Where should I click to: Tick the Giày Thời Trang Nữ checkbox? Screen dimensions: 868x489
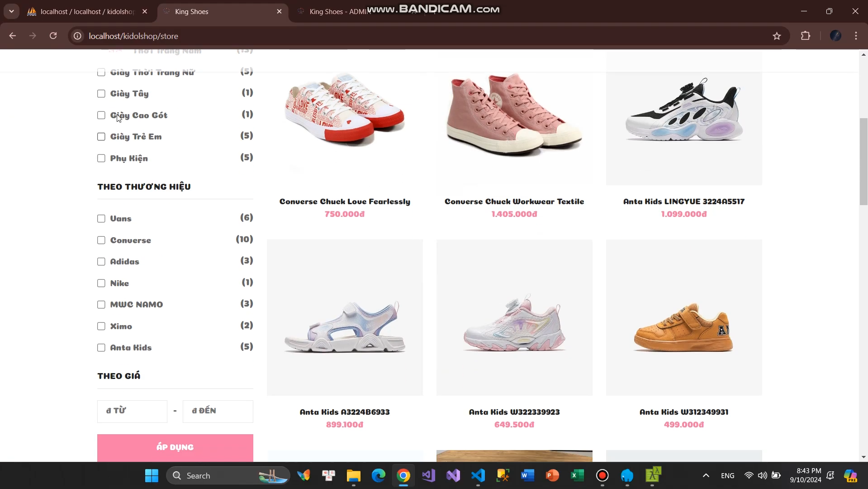(x=101, y=72)
